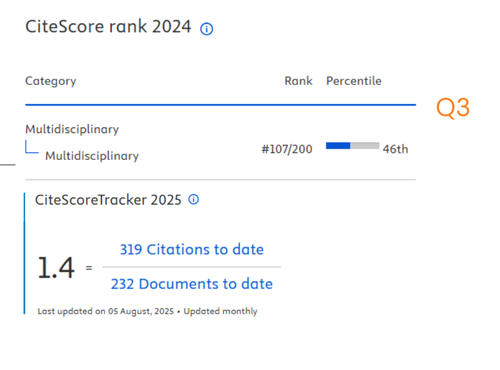Click the CiteScoreTracker 2025 heading

point(108,200)
